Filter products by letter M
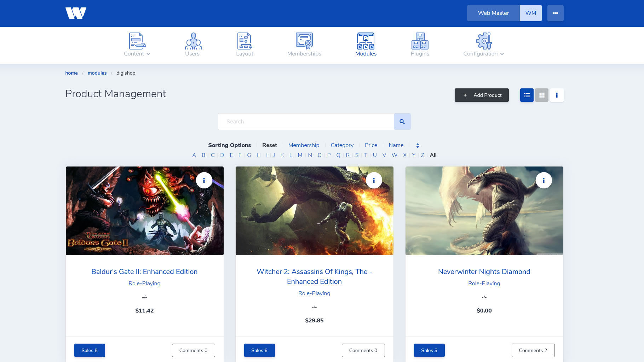The width and height of the screenshot is (644, 362). click(x=300, y=155)
